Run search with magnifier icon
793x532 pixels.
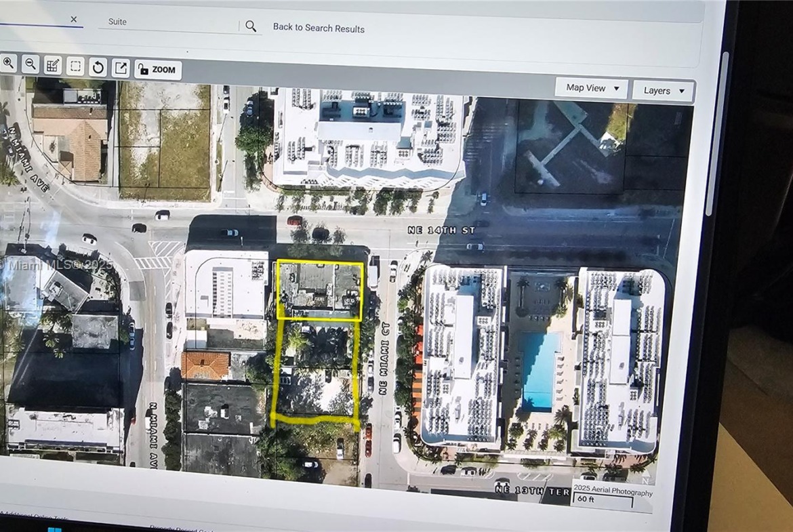251,26
